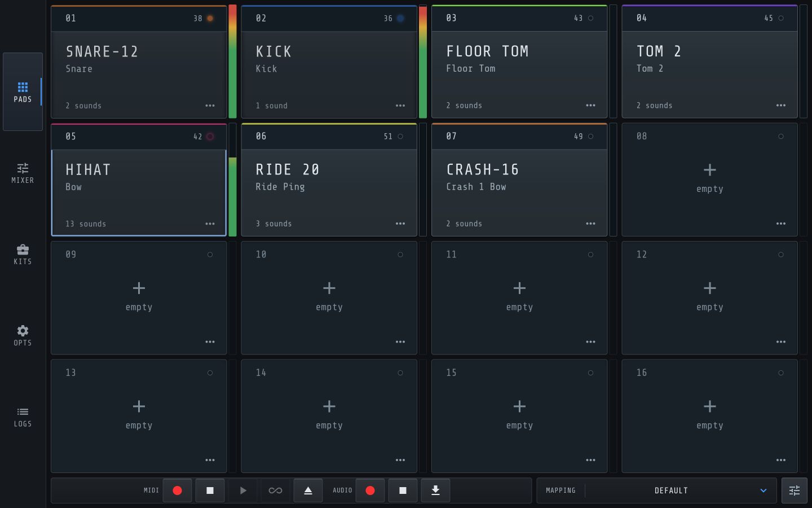
Task: Click the KICK pad level meter
Action: point(423,62)
